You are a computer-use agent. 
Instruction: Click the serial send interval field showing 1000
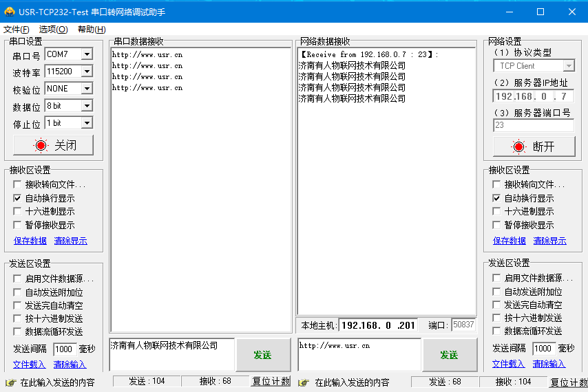tap(64, 349)
